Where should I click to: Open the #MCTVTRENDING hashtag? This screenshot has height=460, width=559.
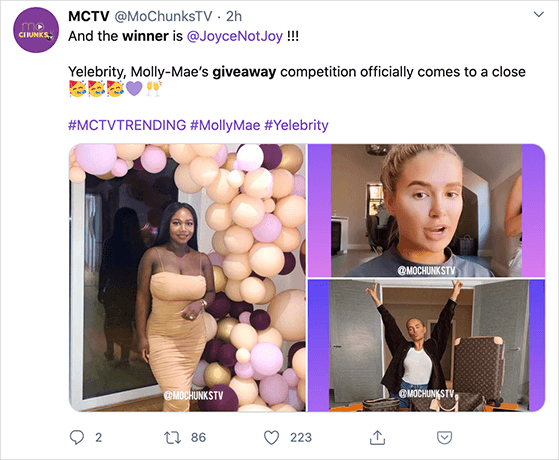(127, 125)
